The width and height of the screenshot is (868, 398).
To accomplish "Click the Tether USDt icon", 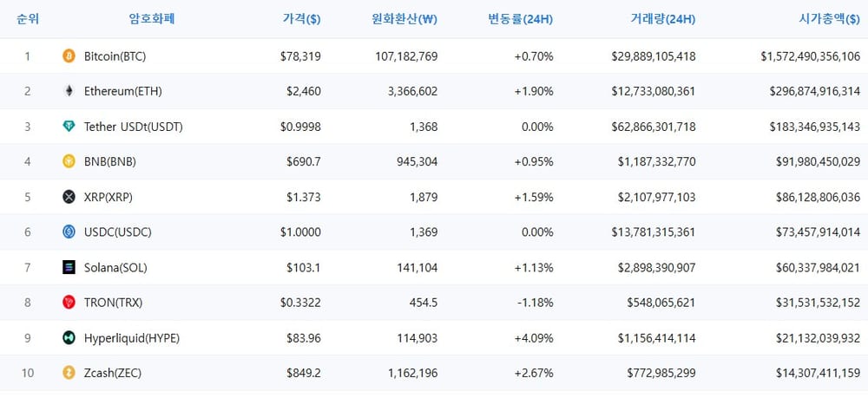I will (x=69, y=127).
